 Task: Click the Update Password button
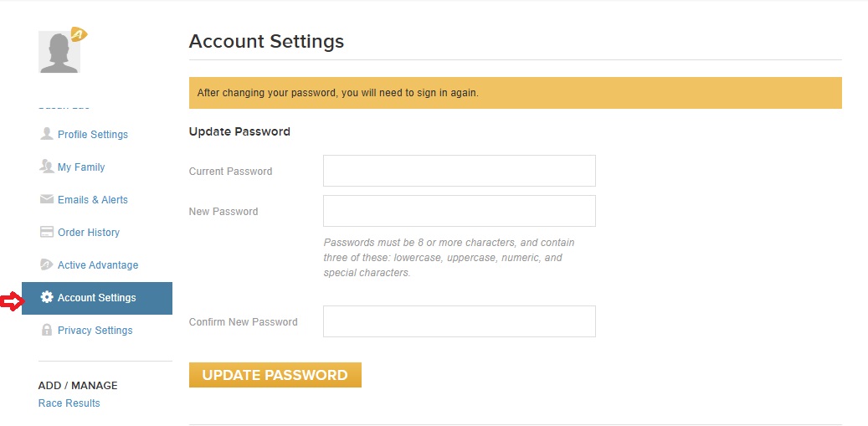click(x=275, y=375)
